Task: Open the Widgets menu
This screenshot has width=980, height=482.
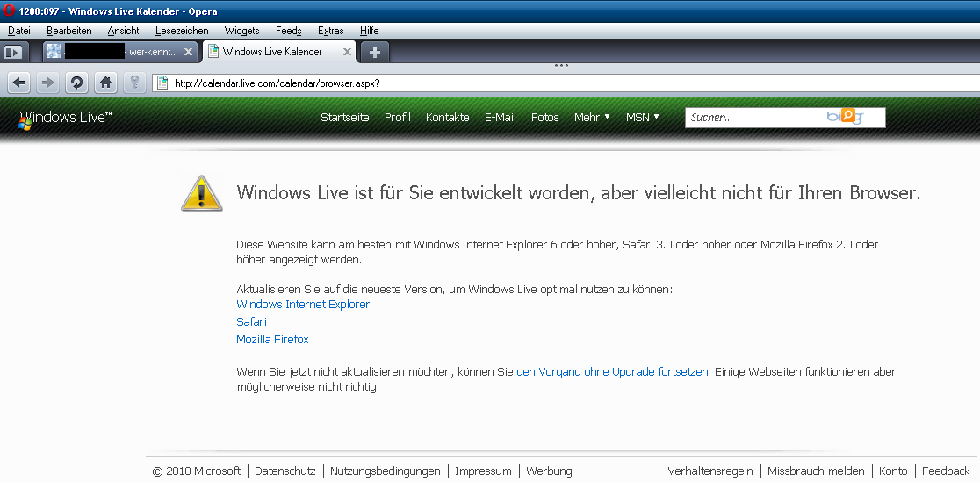Action: [241, 31]
